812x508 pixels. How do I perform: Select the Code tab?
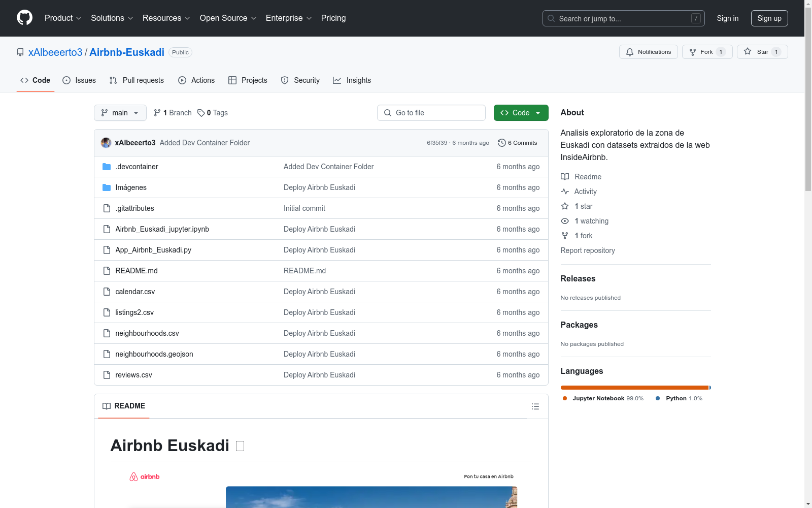coord(36,80)
